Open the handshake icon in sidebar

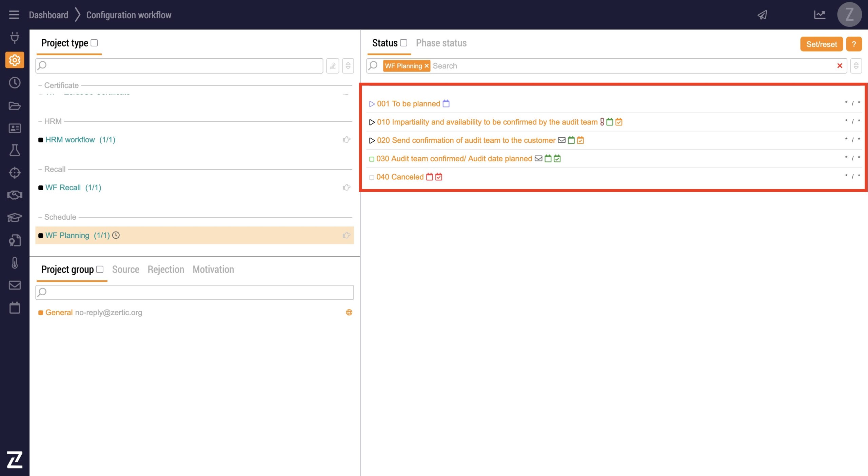click(x=15, y=195)
